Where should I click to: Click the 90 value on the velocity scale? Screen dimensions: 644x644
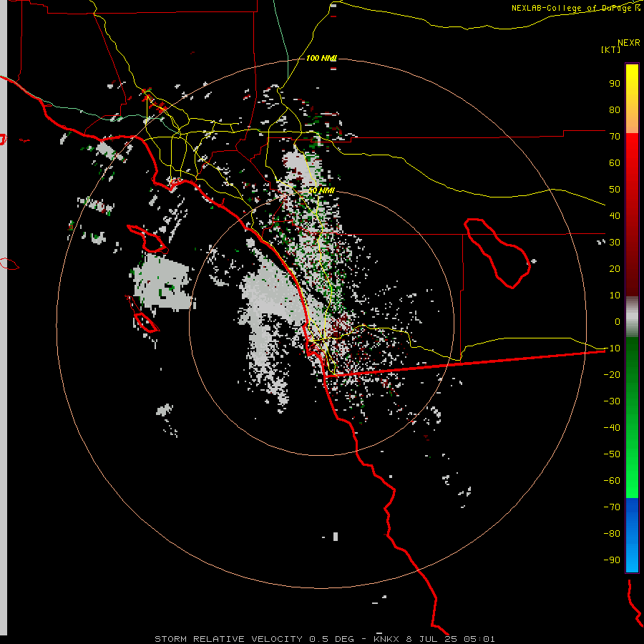615,84
